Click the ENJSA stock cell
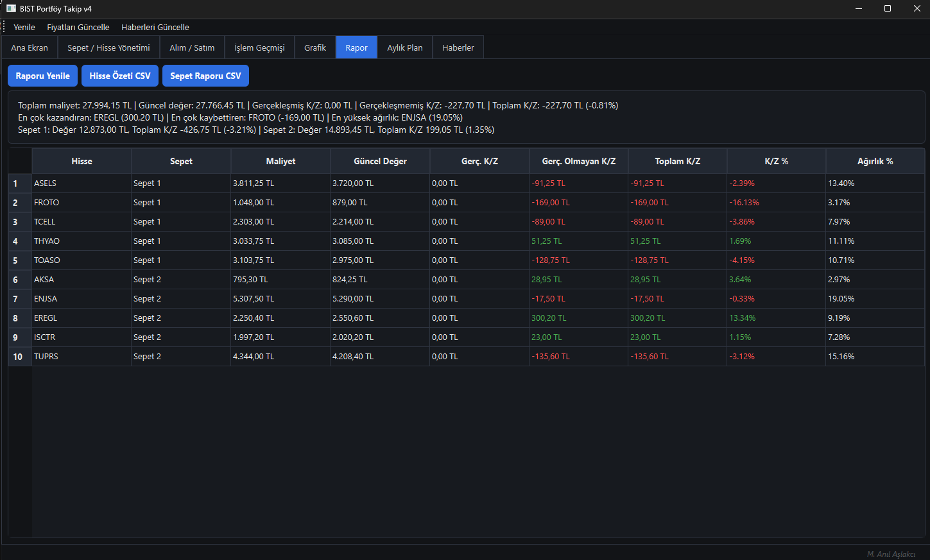930x560 pixels. tap(82, 298)
